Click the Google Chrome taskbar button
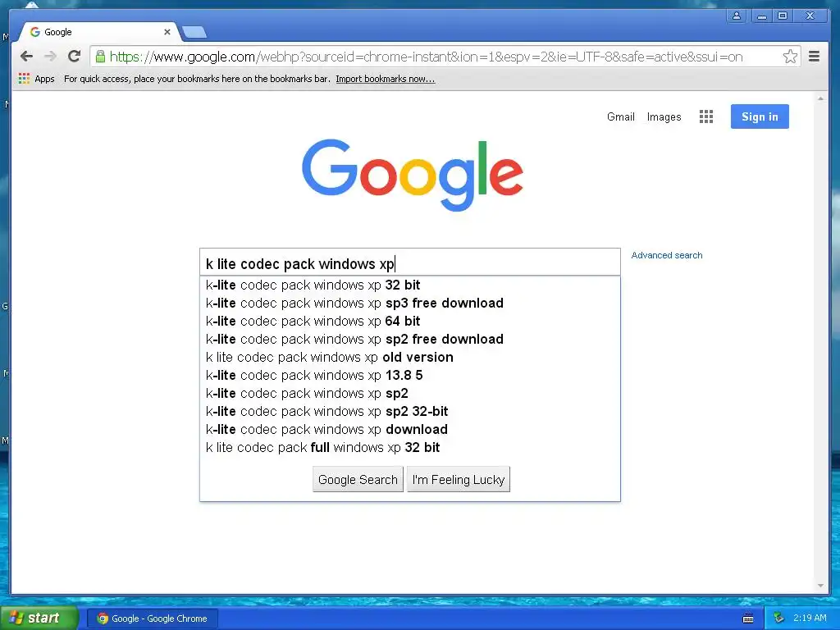This screenshot has height=630, width=840. coord(152,619)
